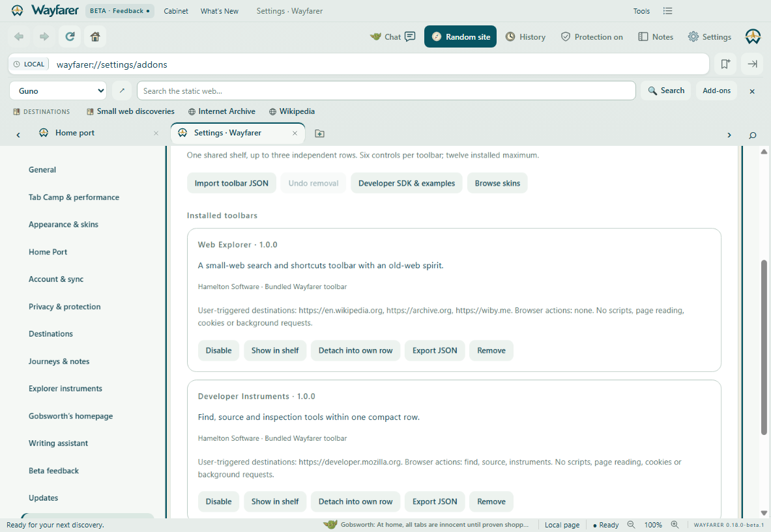Zoom in with the plus magnifier
The width and height of the screenshot is (771, 532).
pyautogui.click(x=675, y=525)
